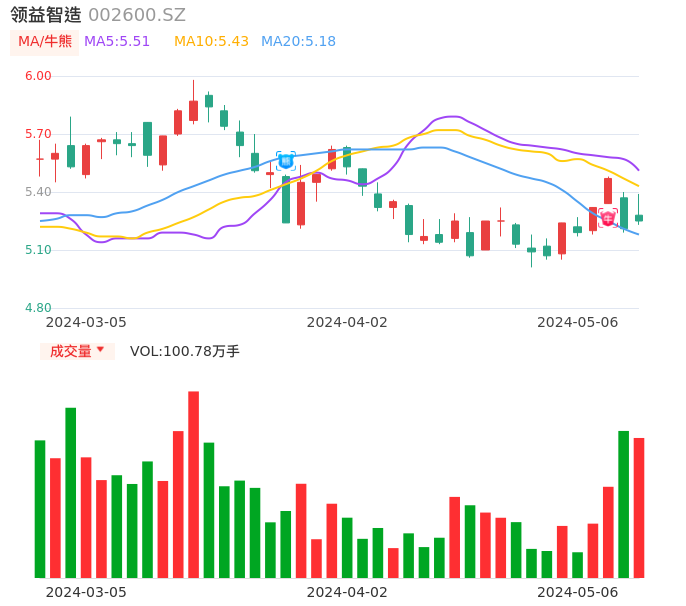Open the 成交量 indicator dropdown arrow
This screenshot has height=606, width=686.
coord(100,350)
